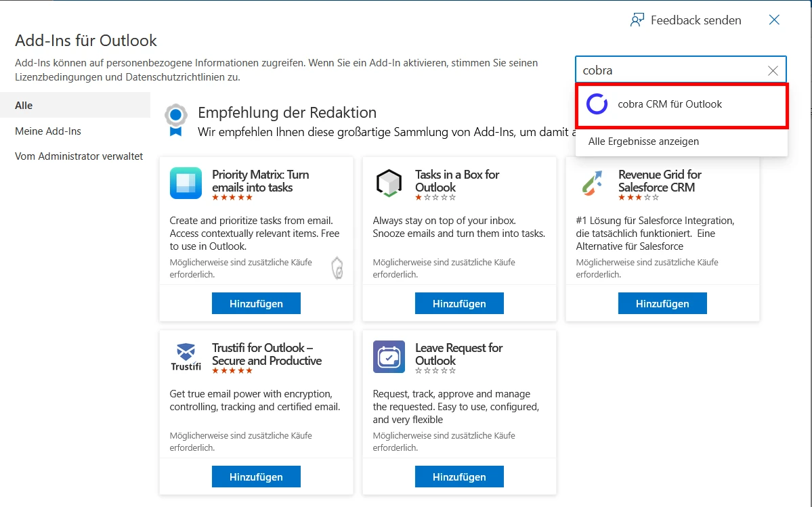Image resolution: width=812 pixels, height=507 pixels.
Task: Click the Leave Request calendar-check icon
Action: tap(388, 355)
